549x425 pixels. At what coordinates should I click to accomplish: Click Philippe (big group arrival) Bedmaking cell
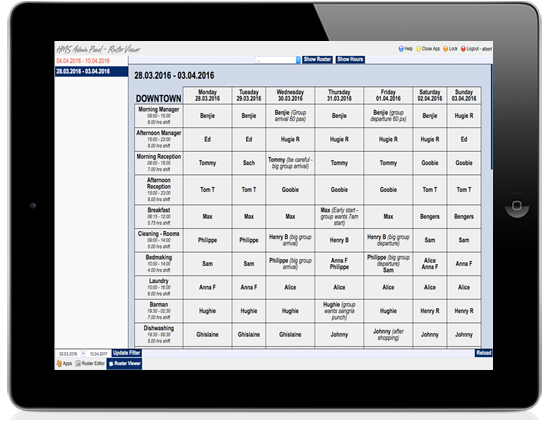click(x=290, y=263)
